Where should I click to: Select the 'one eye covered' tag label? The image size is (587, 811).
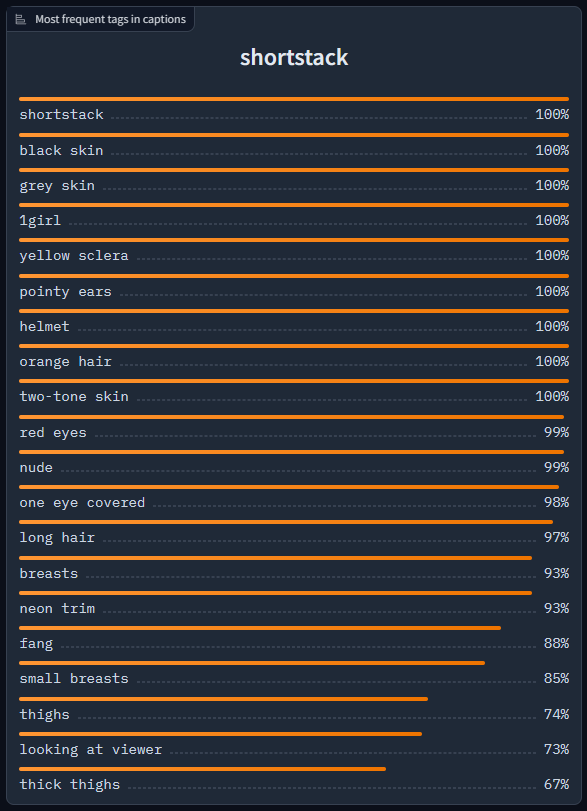tap(82, 503)
